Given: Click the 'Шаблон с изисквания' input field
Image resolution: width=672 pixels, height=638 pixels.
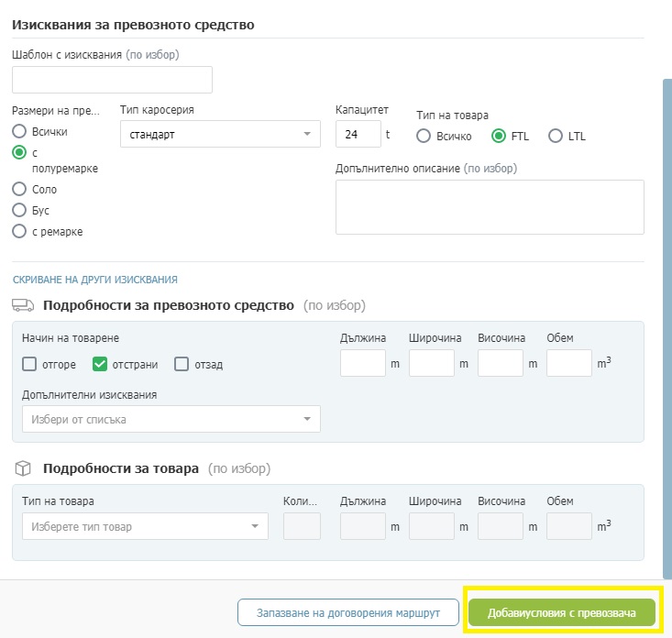Looking at the screenshot, I should tap(112, 80).
